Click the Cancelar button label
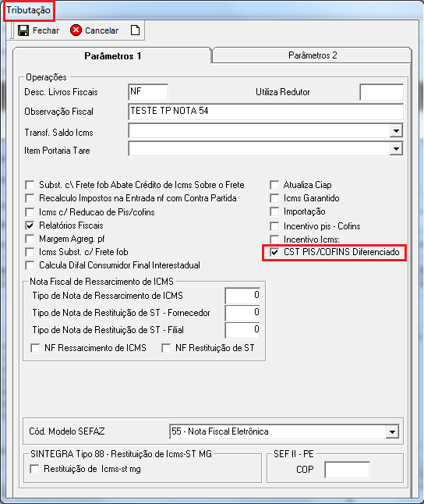The height and width of the screenshot is (504, 424). click(x=101, y=30)
